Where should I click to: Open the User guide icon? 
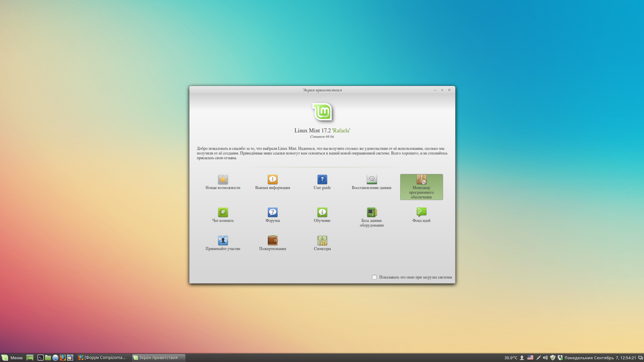(322, 179)
